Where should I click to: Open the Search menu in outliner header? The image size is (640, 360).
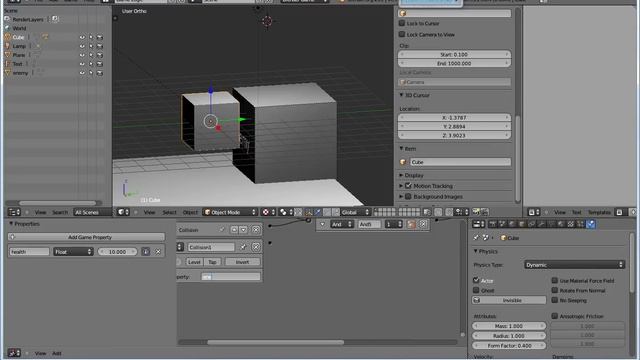point(60,212)
